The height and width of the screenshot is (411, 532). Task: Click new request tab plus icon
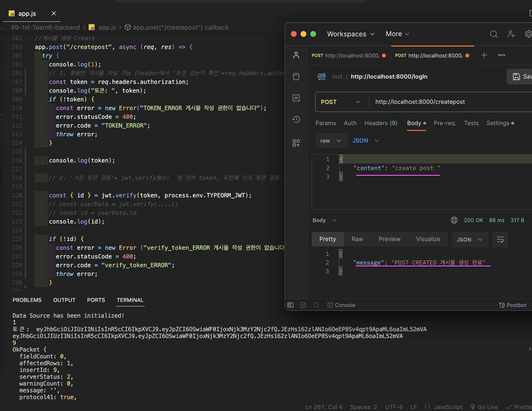pos(484,55)
